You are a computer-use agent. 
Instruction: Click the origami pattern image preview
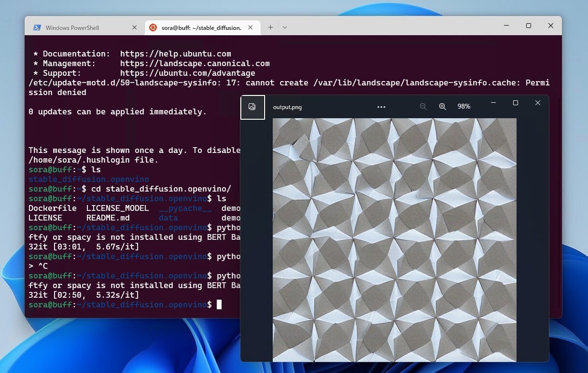point(394,239)
